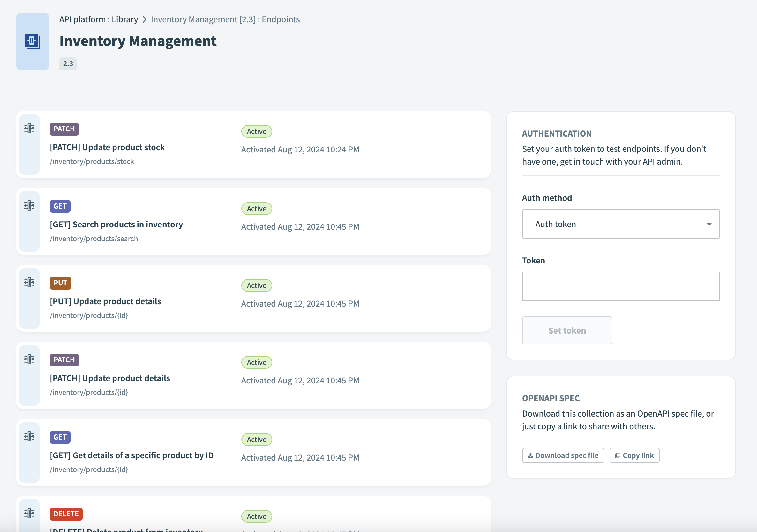
Task: Click the breadcrumb chevron separator
Action: [144, 19]
